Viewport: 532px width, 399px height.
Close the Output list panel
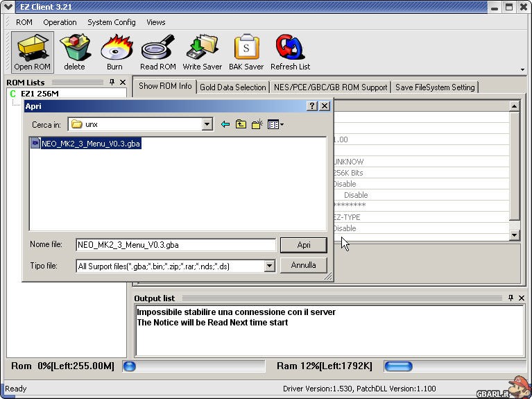tap(522, 298)
